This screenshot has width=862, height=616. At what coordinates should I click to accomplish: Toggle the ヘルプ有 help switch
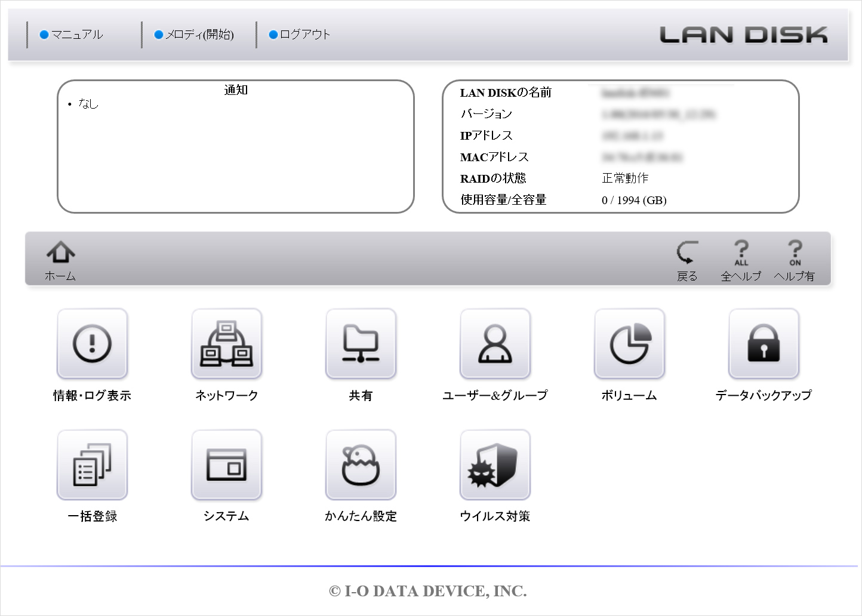click(795, 252)
